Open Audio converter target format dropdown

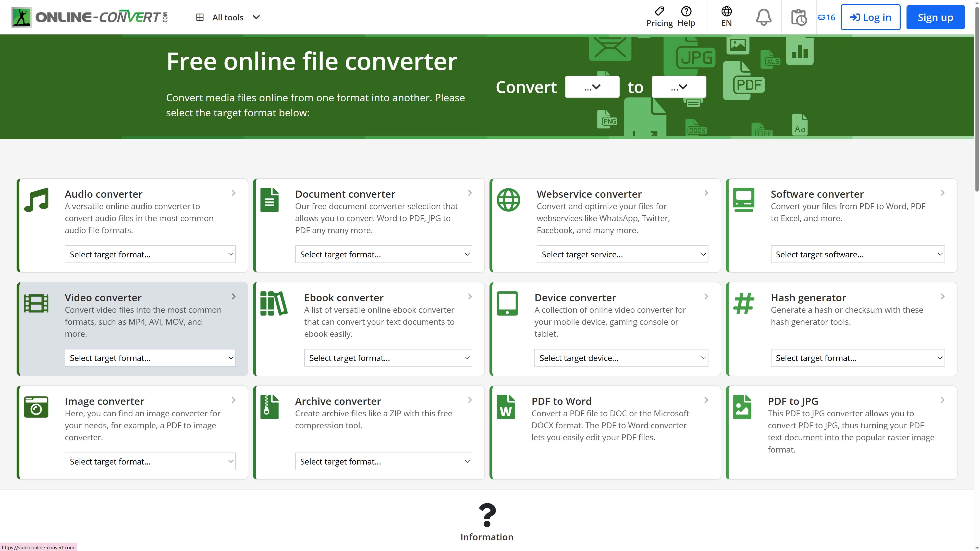[150, 254]
